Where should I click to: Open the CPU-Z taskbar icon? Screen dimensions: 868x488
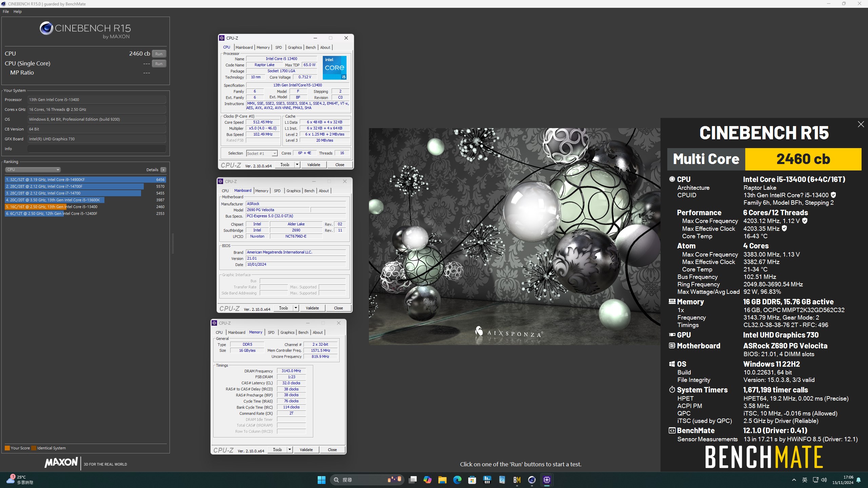pos(547,480)
